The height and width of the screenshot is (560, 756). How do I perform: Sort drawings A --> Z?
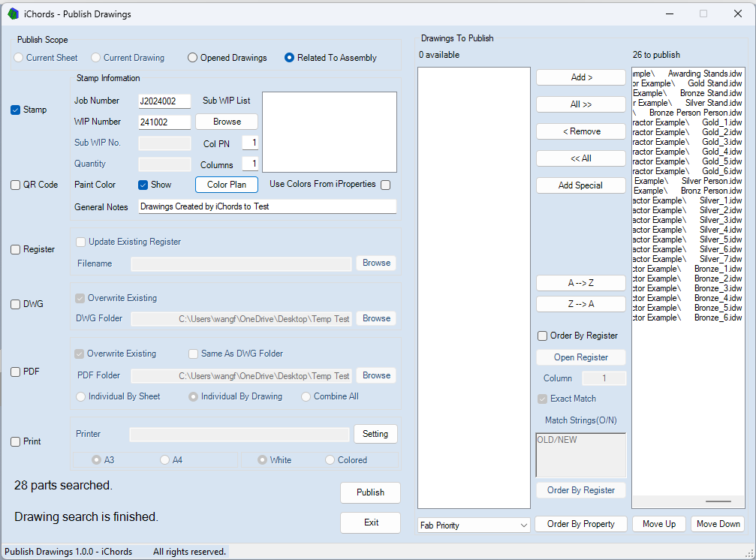click(x=581, y=283)
